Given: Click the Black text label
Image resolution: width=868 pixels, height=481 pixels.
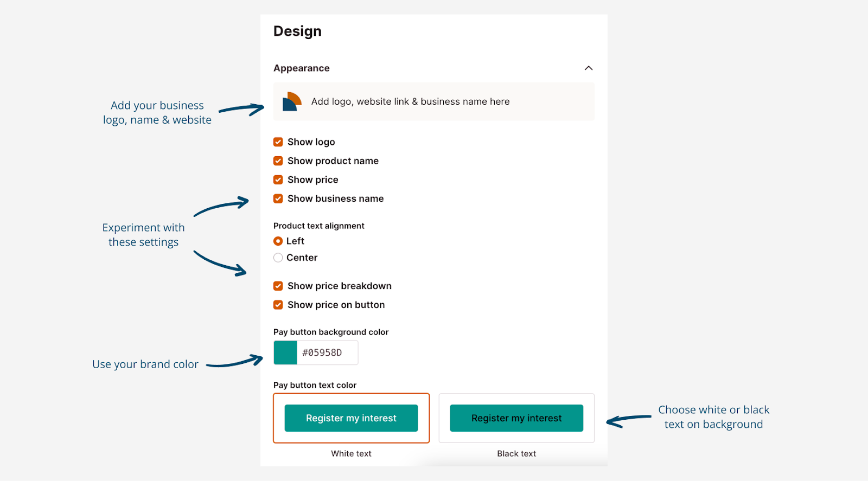Looking at the screenshot, I should [x=516, y=454].
